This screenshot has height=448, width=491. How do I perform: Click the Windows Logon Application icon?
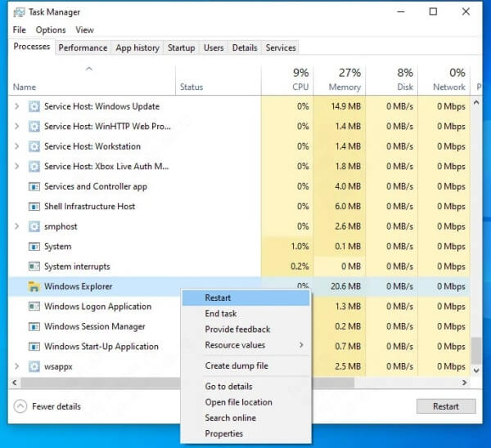point(34,307)
